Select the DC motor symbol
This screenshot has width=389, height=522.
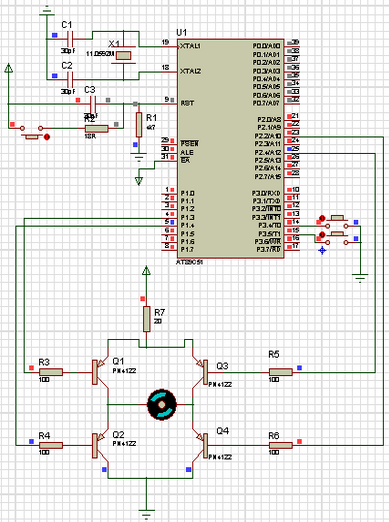pos(162,405)
